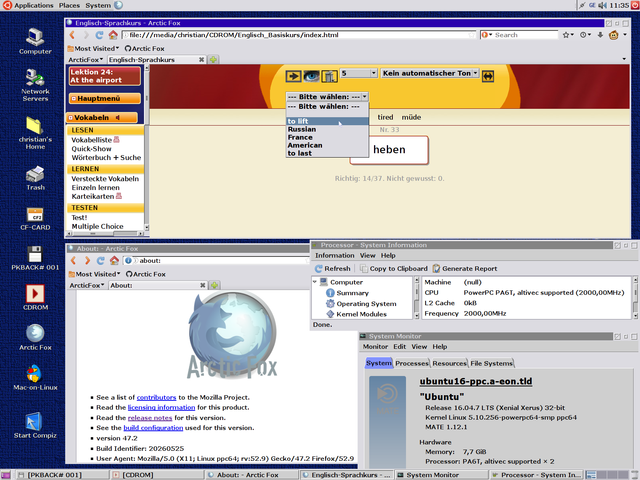Click the home icon in the Englisch-Sprachkurs window

[113, 35]
